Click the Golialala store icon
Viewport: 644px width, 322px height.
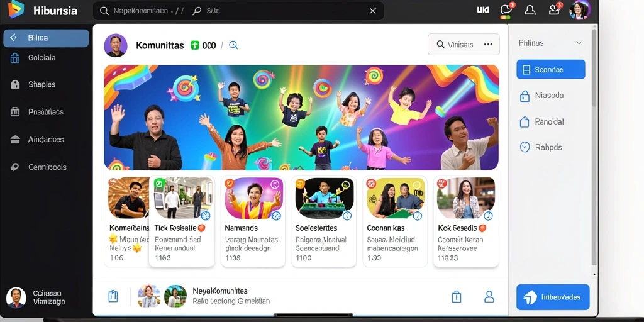15,58
